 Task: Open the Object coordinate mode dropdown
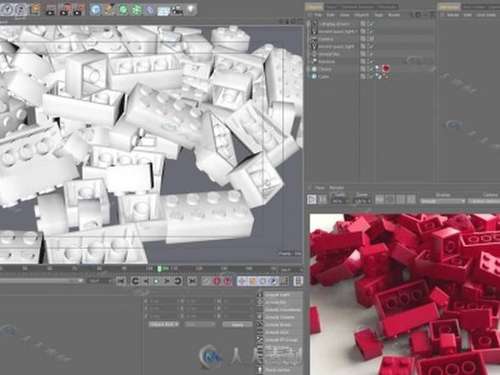click(x=164, y=324)
